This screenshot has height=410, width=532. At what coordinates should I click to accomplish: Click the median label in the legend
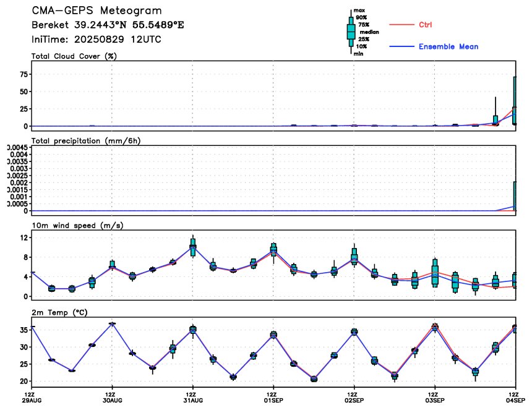[x=369, y=32]
